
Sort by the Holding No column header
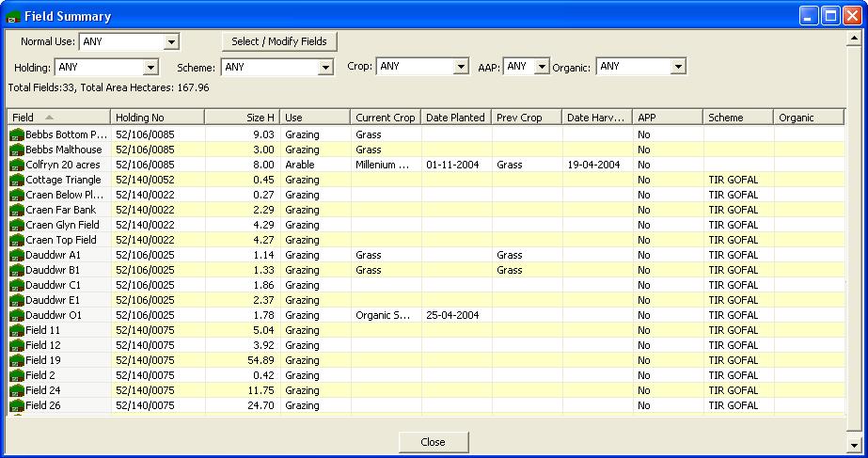coord(158,118)
